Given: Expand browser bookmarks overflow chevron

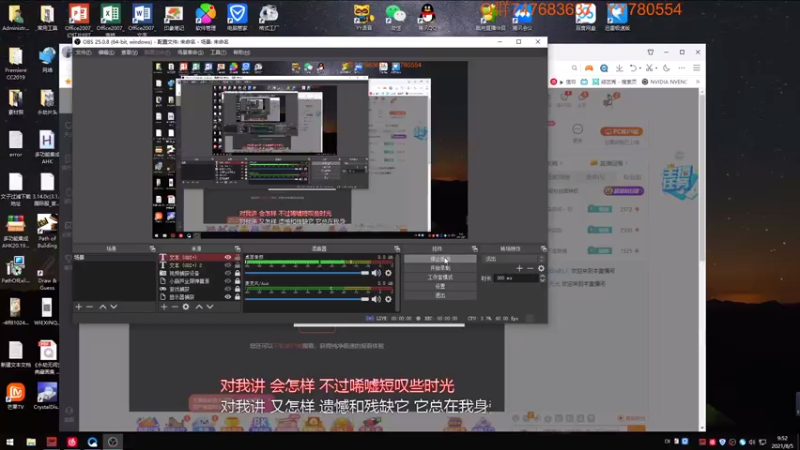Looking at the screenshot, I should (697, 82).
